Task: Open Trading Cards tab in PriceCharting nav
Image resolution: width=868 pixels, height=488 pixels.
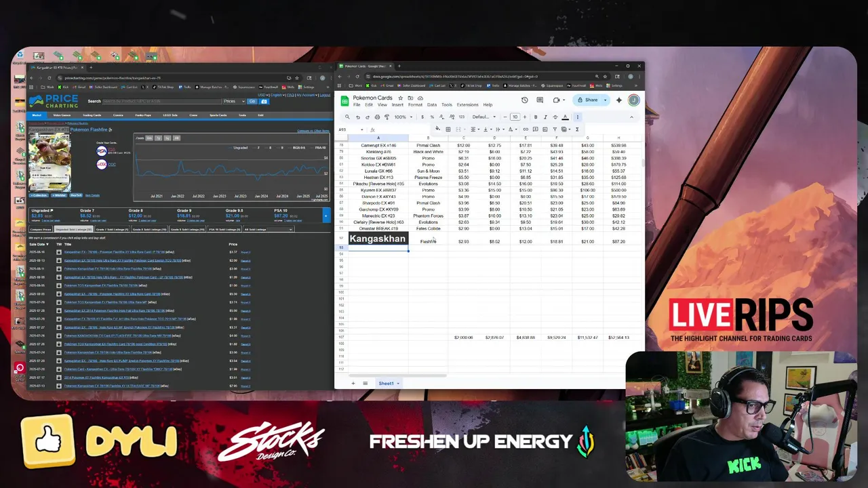Action: 92,115
